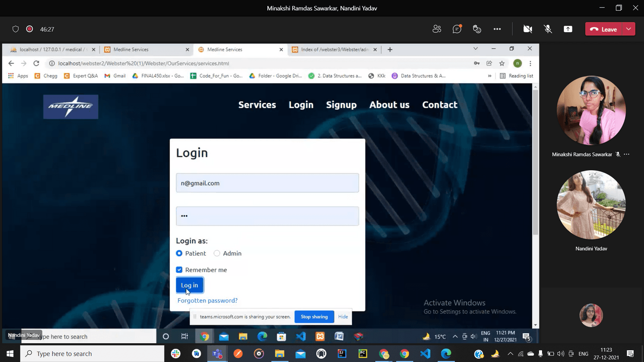This screenshot has width=644, height=362.
Task: Expand the Leave options dropdown arrow
Action: tap(629, 29)
